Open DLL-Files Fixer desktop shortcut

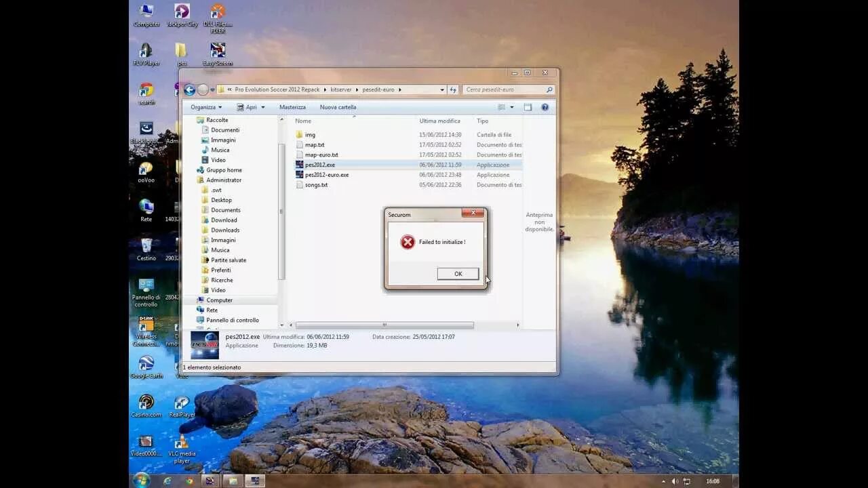point(218,18)
